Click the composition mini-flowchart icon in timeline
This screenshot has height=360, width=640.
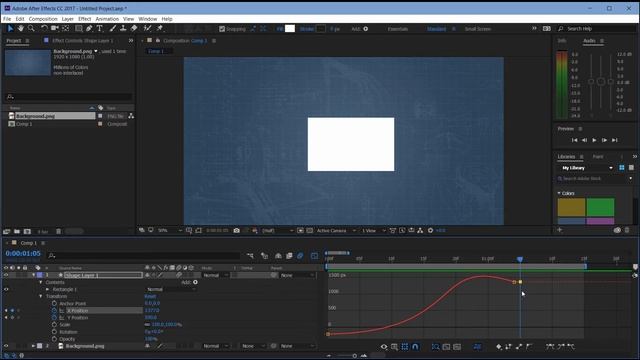[x=250, y=256]
